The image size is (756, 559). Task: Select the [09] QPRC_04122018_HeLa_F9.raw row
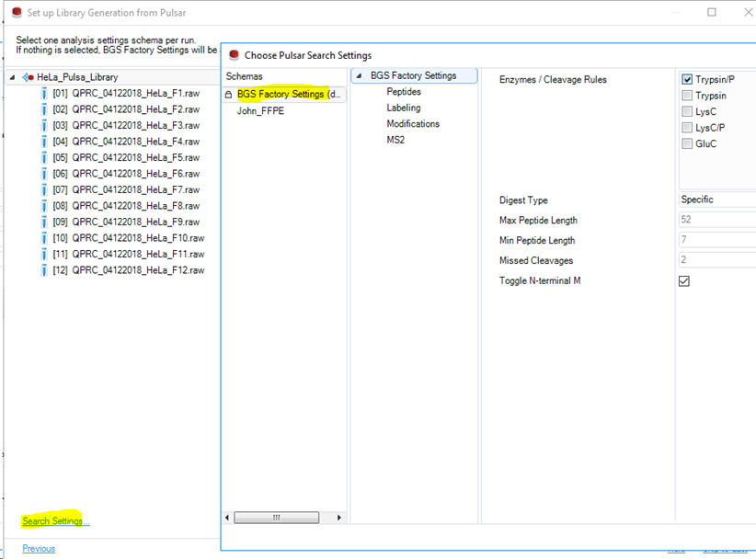pyautogui.click(x=126, y=222)
